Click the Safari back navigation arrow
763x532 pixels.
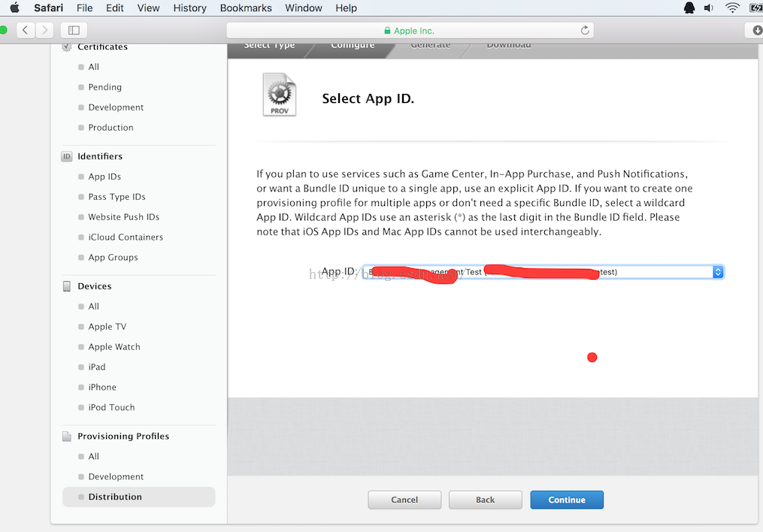tap(26, 30)
